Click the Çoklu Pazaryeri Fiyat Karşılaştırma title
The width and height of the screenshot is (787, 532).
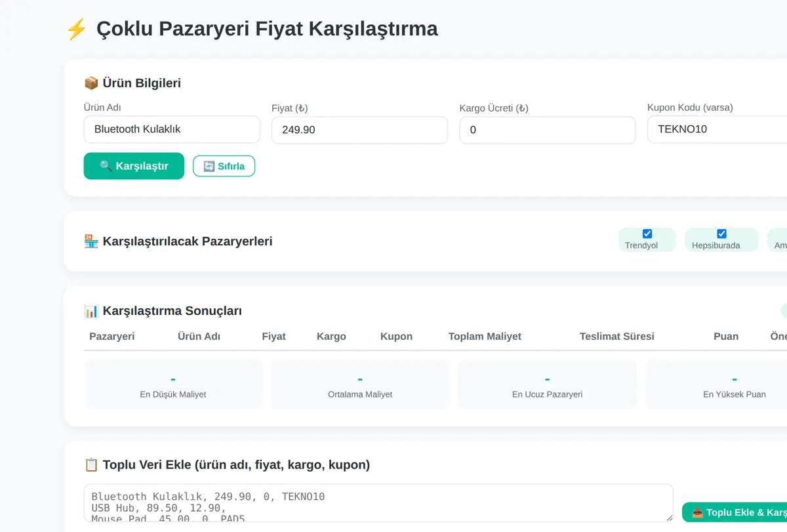click(x=267, y=29)
